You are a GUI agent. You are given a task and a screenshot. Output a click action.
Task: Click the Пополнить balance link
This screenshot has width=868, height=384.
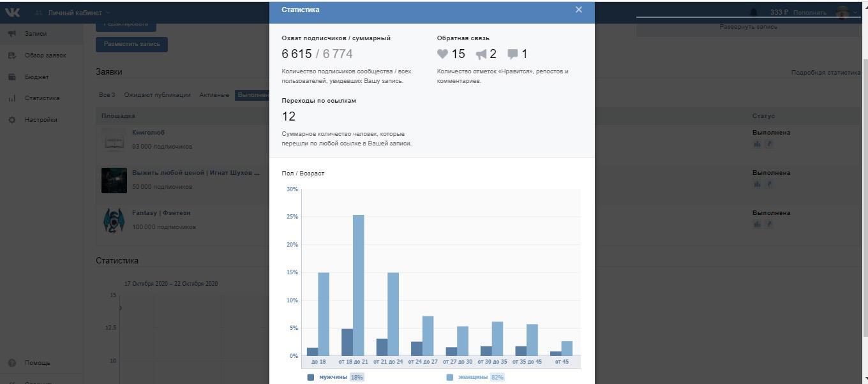tap(809, 13)
